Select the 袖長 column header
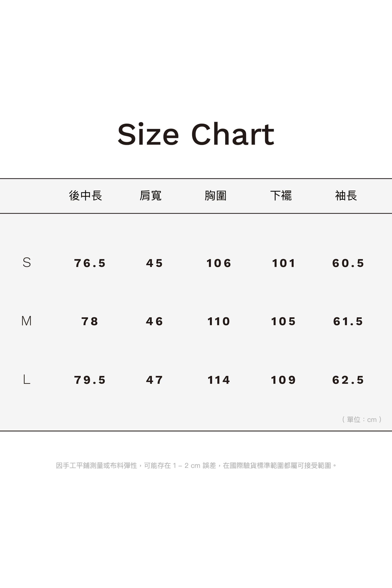 pos(346,196)
